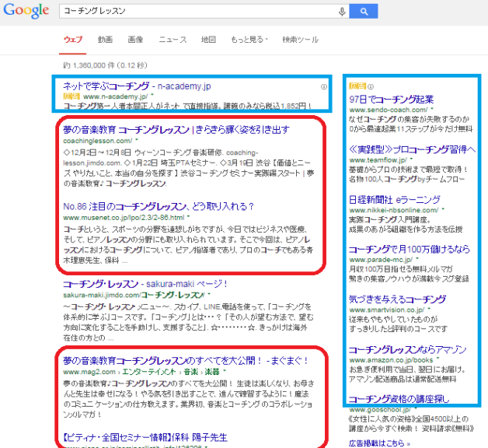Expand the もっと見る dropdown menu
The width and height of the screenshot is (488, 448).
tap(249, 40)
